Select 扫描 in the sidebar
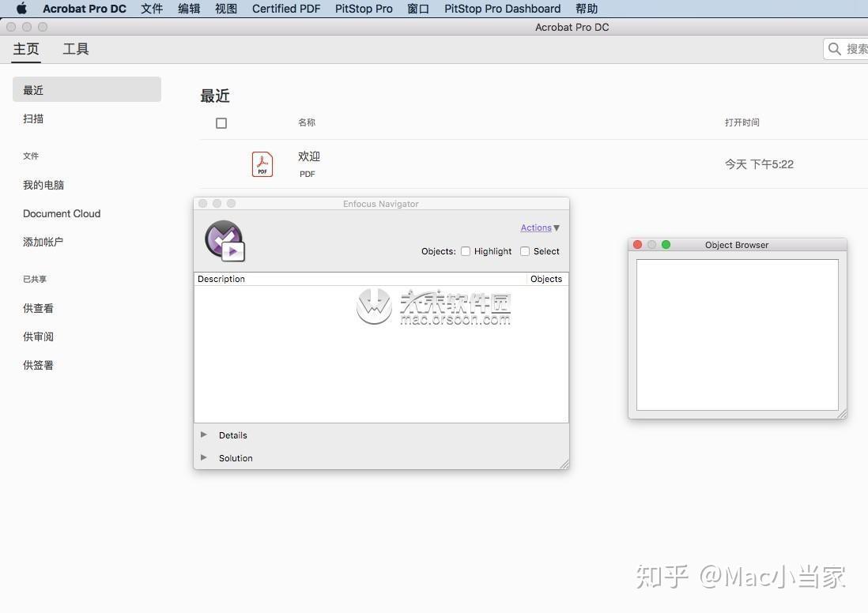The image size is (868, 613). pos(32,118)
